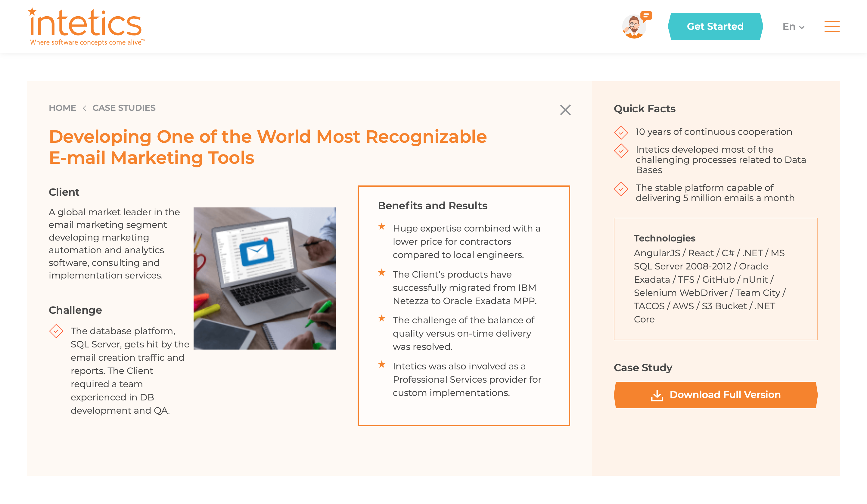
Task: Click the CASE STUDIES breadcrumb link
Action: pyautogui.click(x=124, y=107)
